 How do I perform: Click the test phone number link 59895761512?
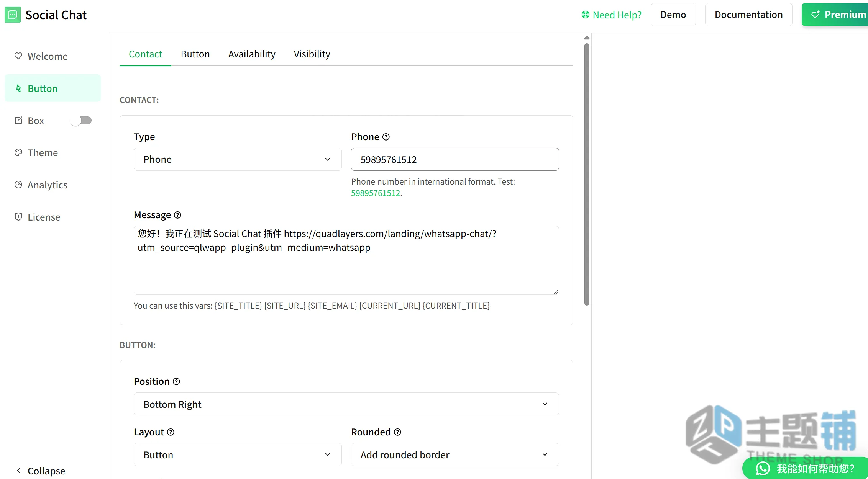click(376, 193)
